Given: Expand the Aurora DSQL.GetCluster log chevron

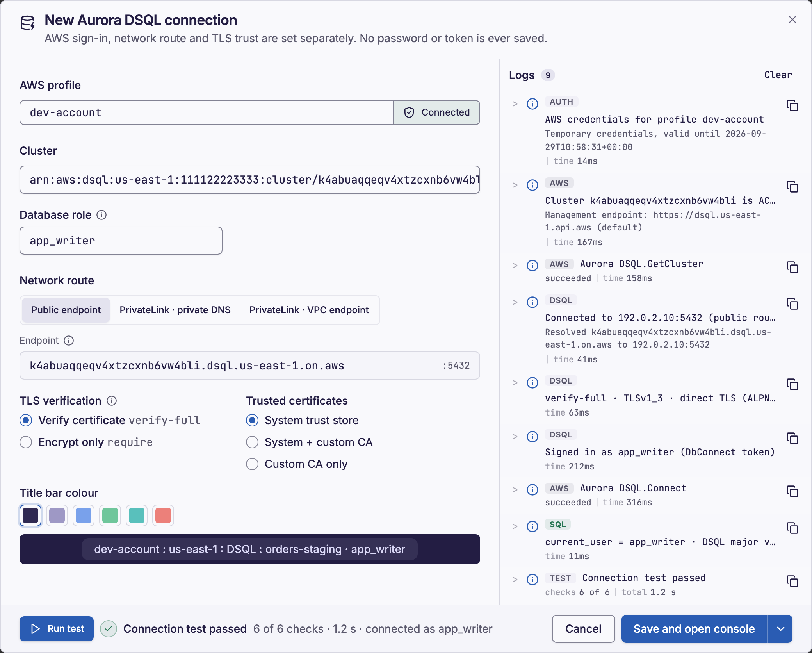Looking at the screenshot, I should [515, 266].
